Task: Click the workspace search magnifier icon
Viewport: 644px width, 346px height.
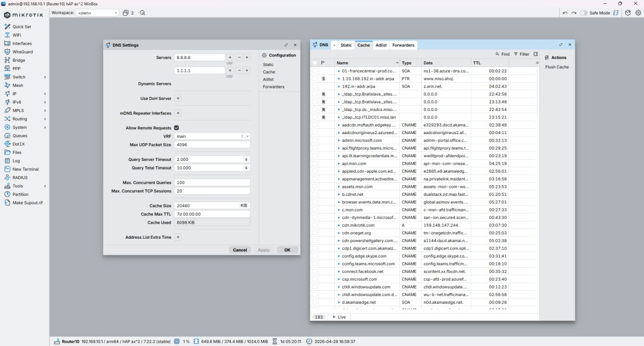Action: tap(143, 12)
